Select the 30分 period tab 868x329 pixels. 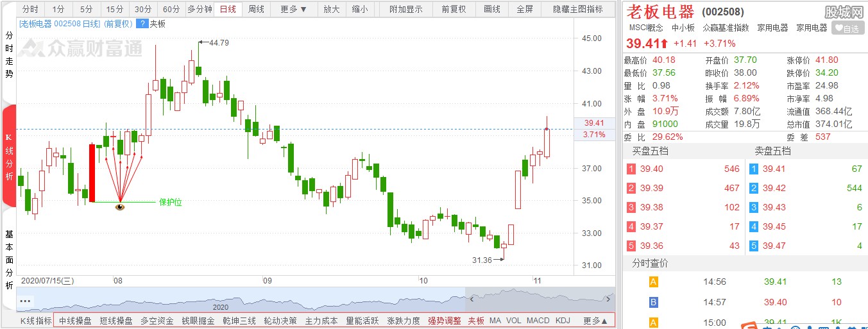pos(143,9)
